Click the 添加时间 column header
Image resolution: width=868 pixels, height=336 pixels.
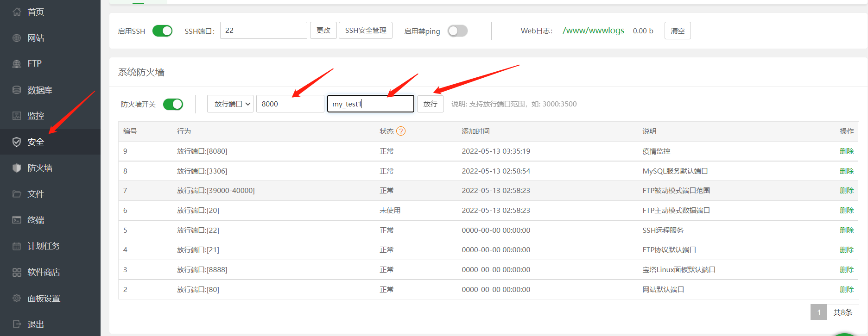tap(475, 131)
